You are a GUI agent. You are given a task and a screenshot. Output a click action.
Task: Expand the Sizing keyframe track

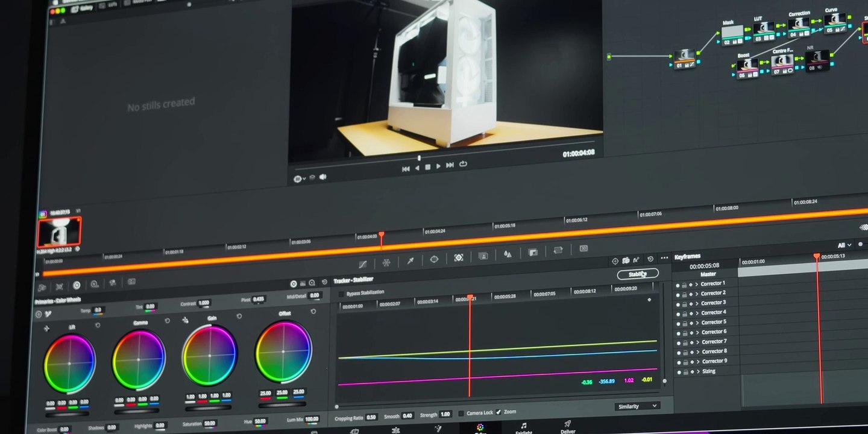[x=697, y=371]
